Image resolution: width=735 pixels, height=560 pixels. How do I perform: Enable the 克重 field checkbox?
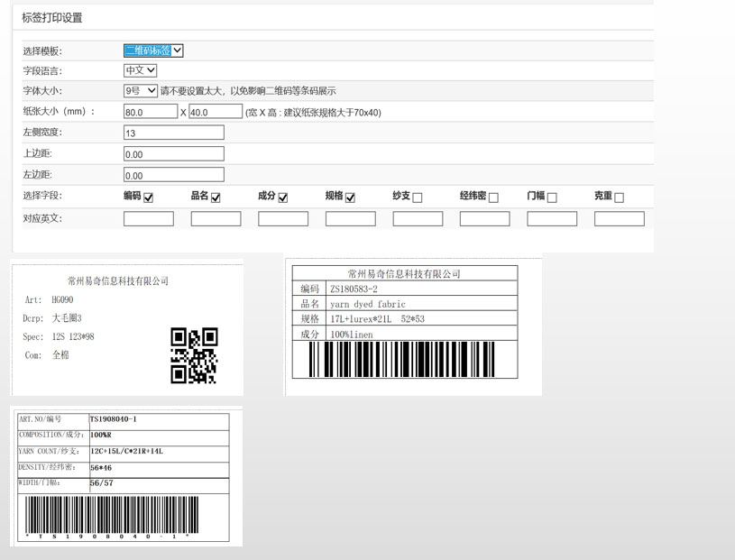(620, 197)
